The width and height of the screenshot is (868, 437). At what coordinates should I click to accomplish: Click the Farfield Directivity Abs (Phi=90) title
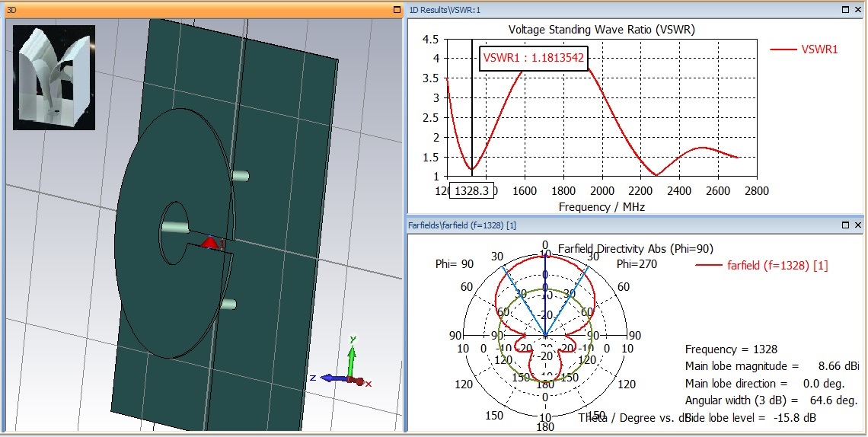[x=636, y=249]
